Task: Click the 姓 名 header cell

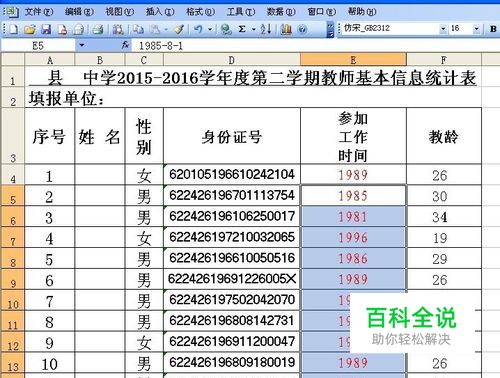Action: click(100, 136)
